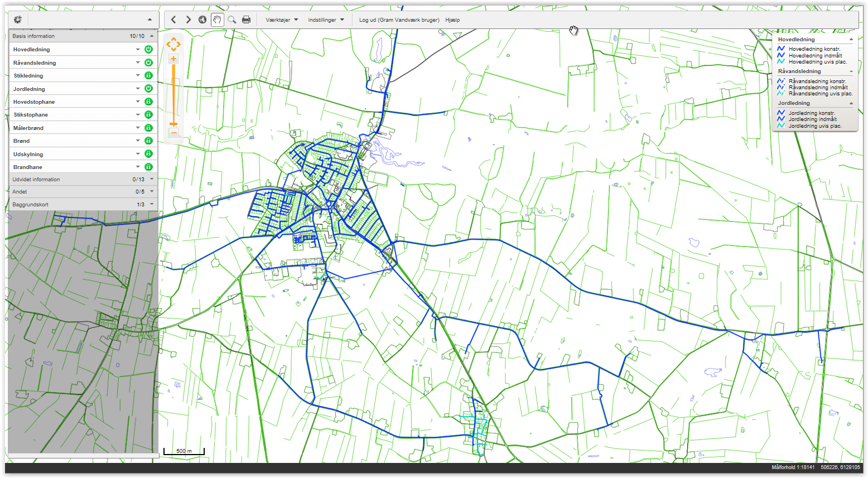Collapse Råvandsledning legend section
This screenshot has width=868, height=478.
coord(851,71)
